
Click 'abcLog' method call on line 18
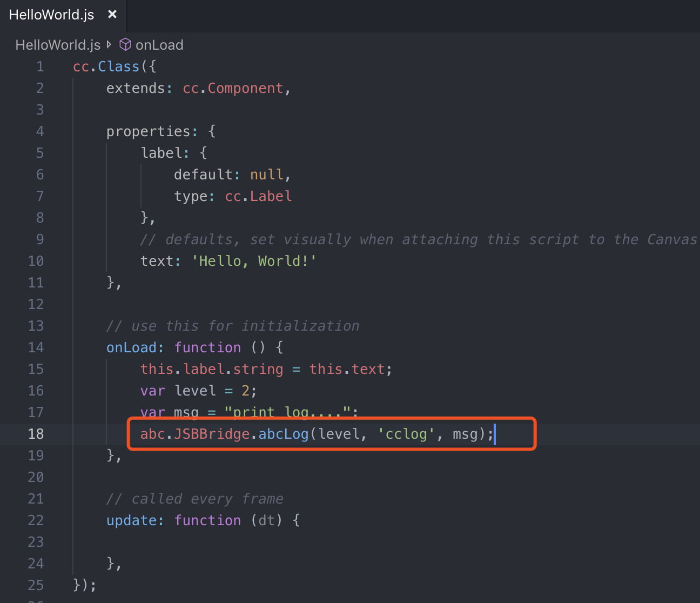coord(284,434)
